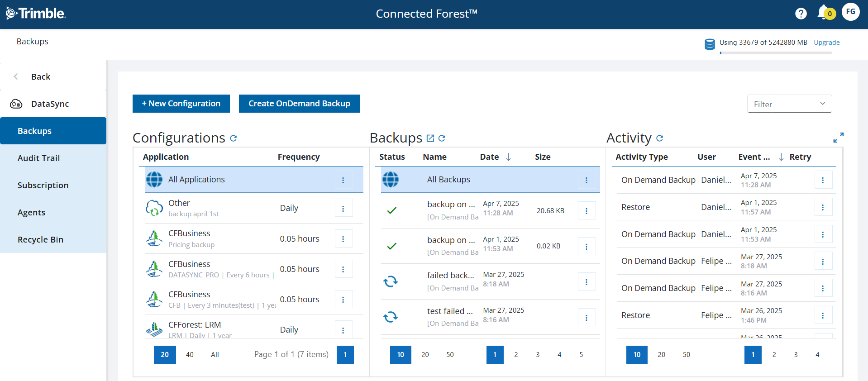Viewport: 868px width, 381px height.
Task: Open options for Apr 7 backup
Action: coord(587,211)
